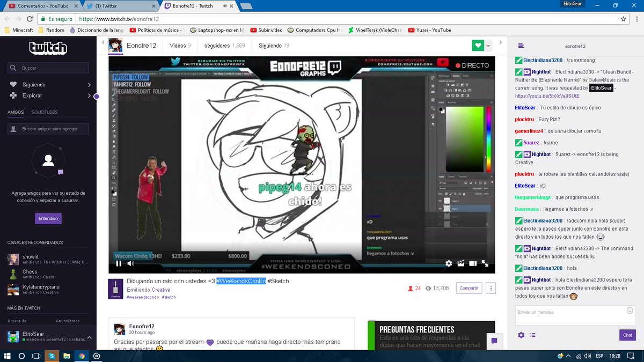This screenshot has height=362, width=644.
Task: Switch to the SOLICITUDES tab
Action: tap(45, 112)
